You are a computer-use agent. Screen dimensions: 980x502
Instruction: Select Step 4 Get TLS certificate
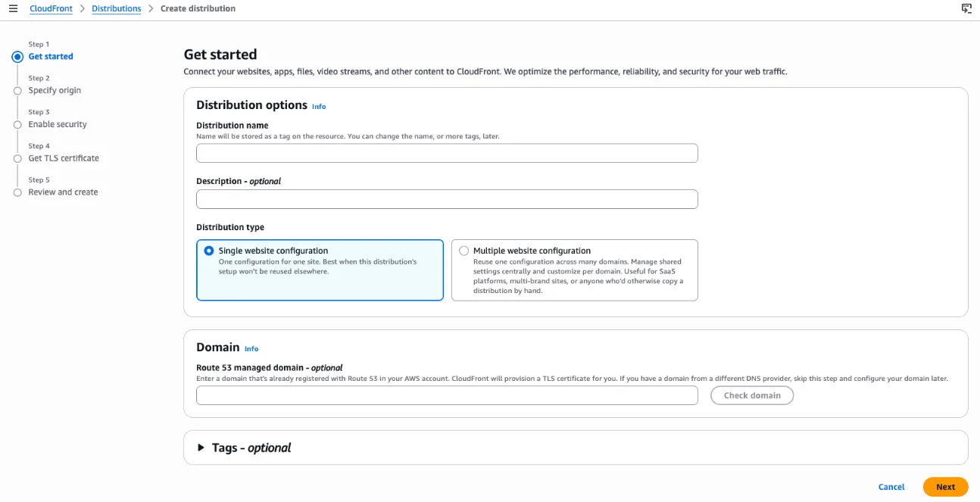64,158
